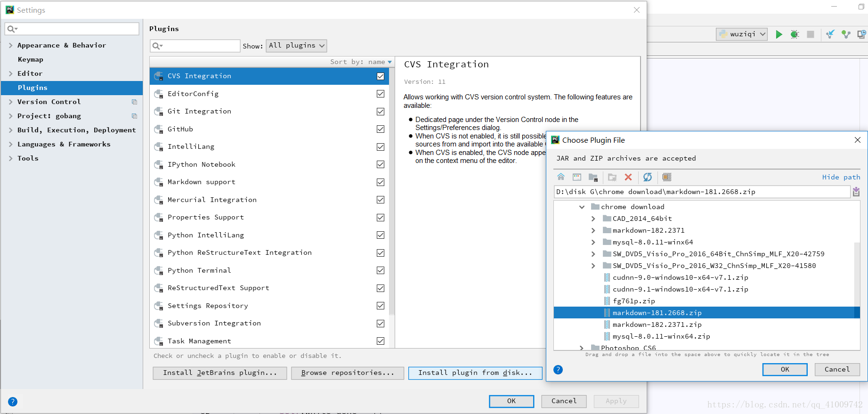Open help in the Choose Plugin File dialog

558,370
